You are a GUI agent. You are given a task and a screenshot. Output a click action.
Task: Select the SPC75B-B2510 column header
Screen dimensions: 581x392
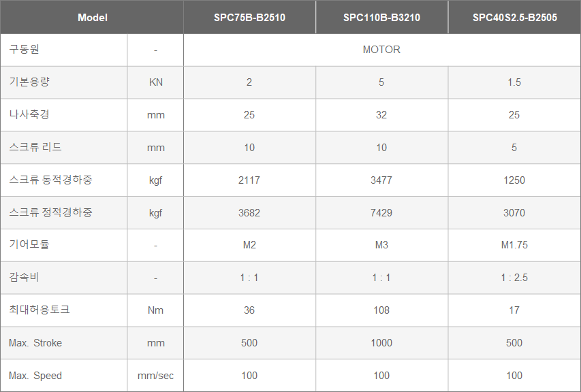(249, 18)
